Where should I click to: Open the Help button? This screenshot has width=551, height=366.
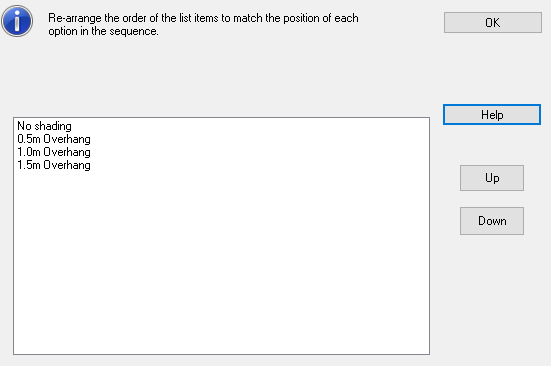point(492,115)
